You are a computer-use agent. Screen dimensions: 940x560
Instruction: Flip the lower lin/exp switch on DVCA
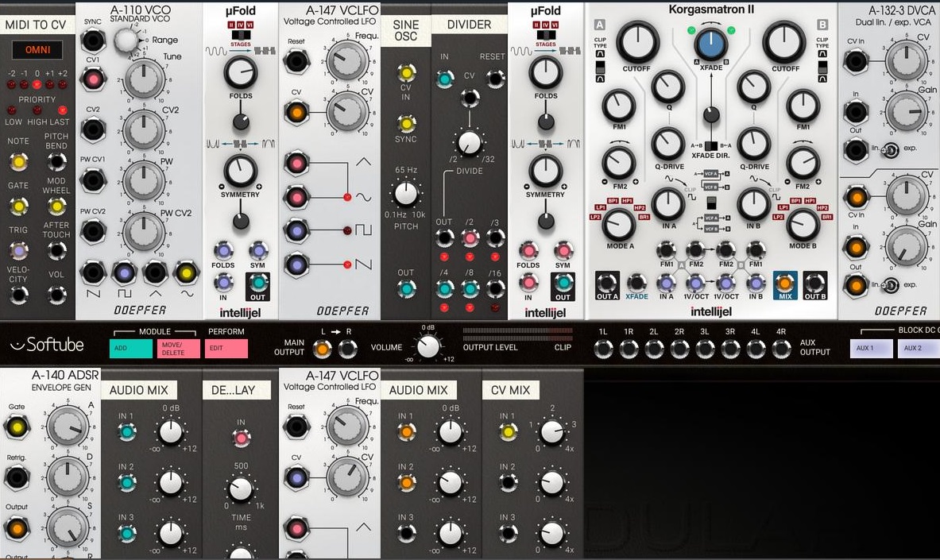click(x=890, y=285)
